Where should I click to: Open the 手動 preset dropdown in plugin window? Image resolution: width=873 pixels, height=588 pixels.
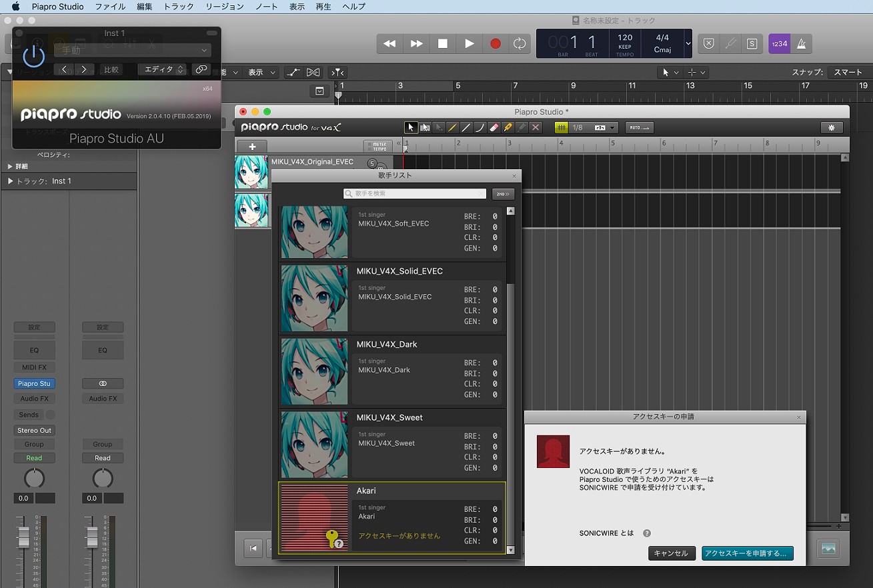point(132,50)
